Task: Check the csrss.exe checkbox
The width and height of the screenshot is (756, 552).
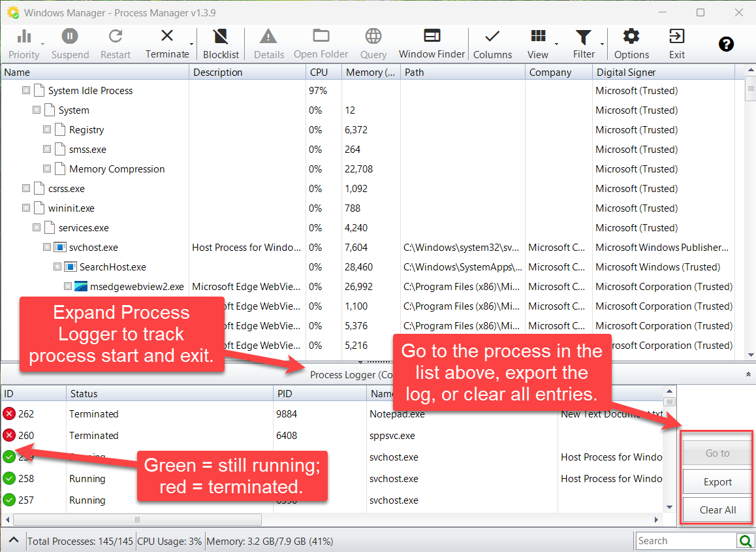Action: click(26, 188)
